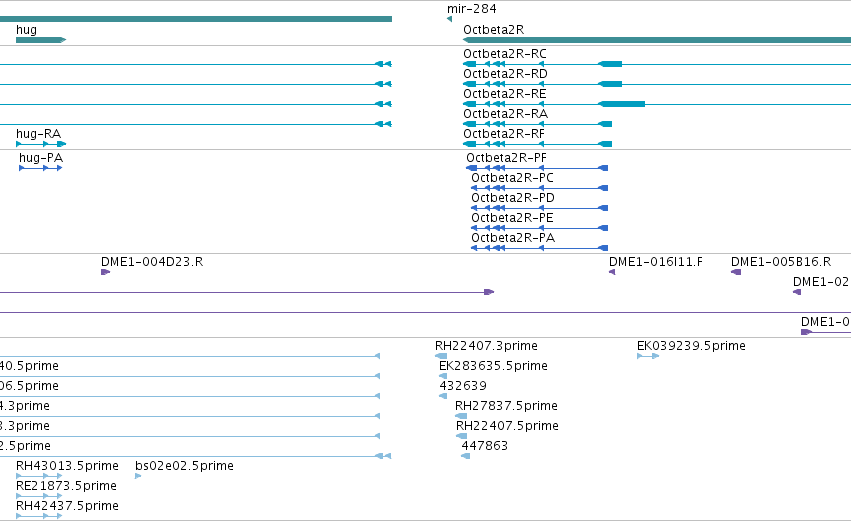
Task: Select the DME1-016I11.F feature label
Action: pyautogui.click(x=656, y=262)
